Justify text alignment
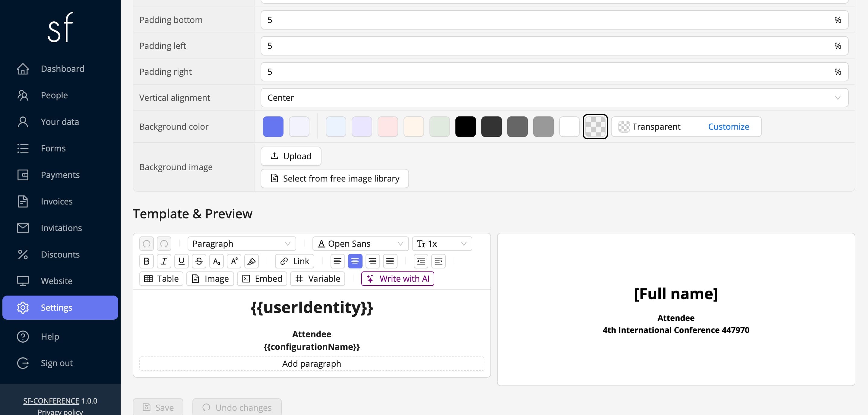The height and width of the screenshot is (415, 868). click(390, 261)
